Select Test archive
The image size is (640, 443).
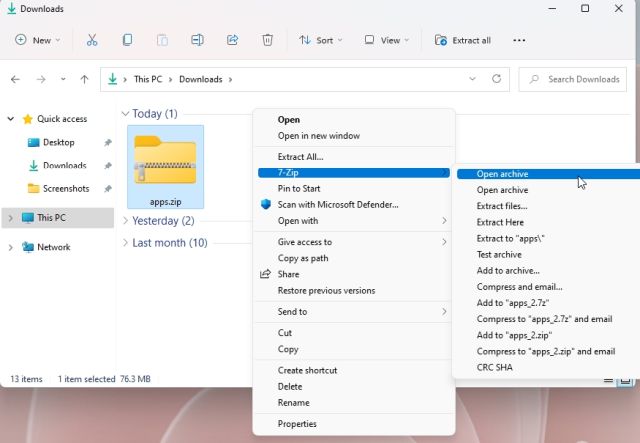point(548,255)
